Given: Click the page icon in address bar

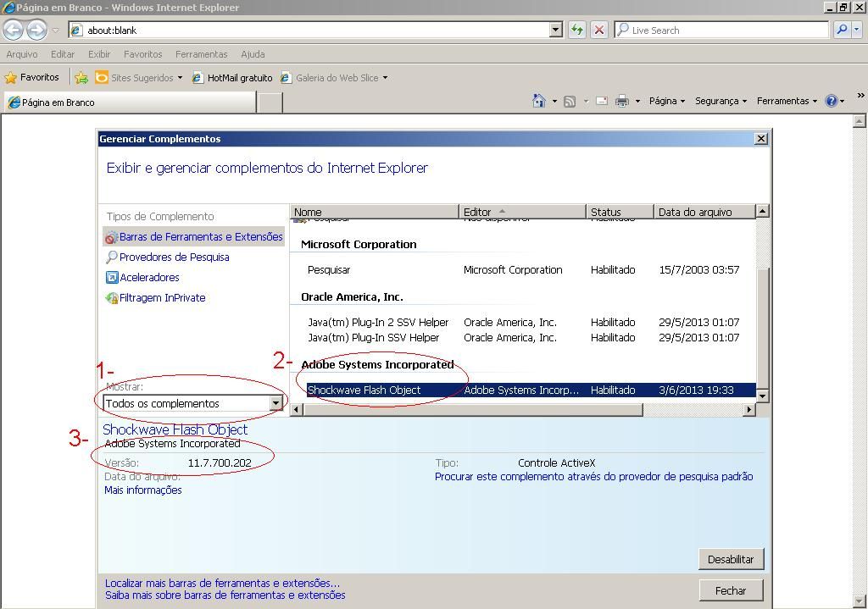Looking at the screenshot, I should pos(77,30).
